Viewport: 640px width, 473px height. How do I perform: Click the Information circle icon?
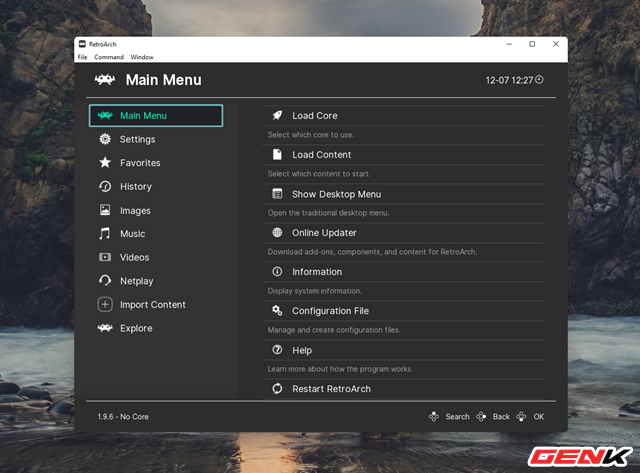coord(277,271)
